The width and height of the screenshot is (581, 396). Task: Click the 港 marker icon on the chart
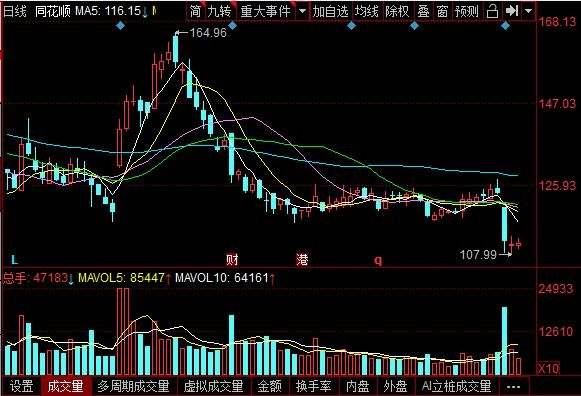[x=302, y=260]
